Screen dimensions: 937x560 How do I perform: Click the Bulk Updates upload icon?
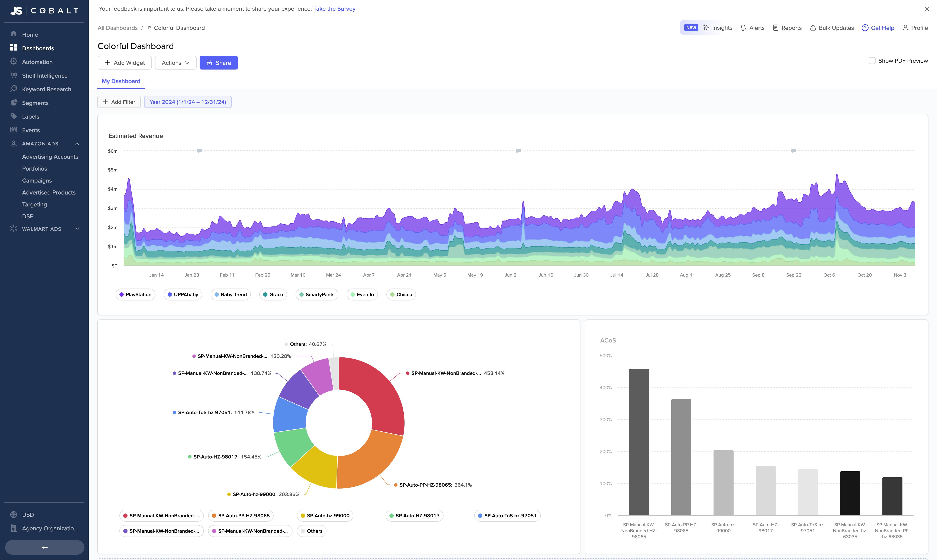click(812, 28)
